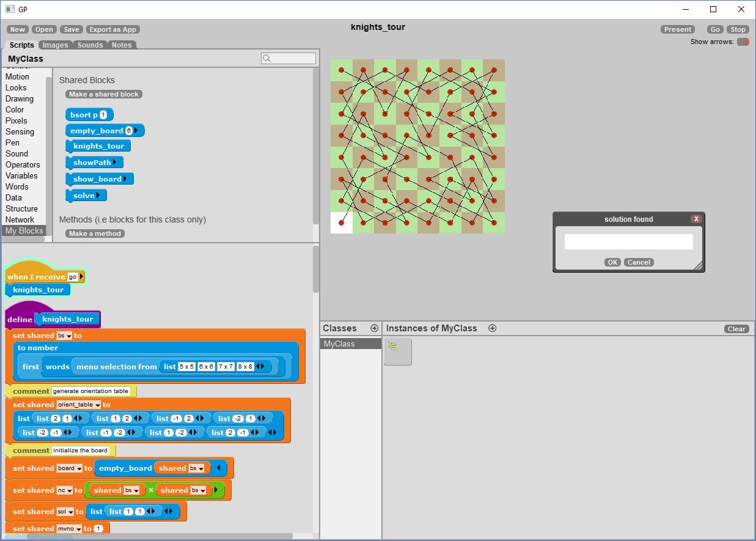Close the solution found dialog with X
This screenshot has width=756, height=541.
click(x=695, y=219)
